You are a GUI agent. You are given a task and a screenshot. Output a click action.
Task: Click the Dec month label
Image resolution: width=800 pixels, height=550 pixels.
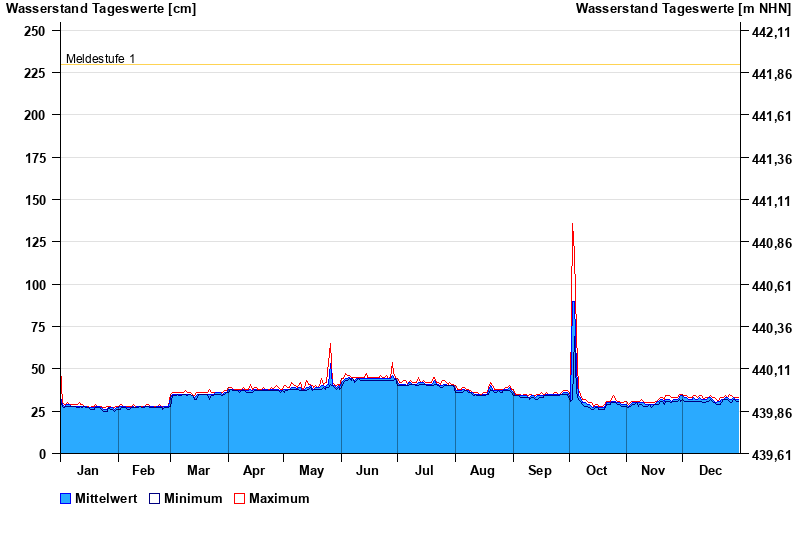[710, 470]
